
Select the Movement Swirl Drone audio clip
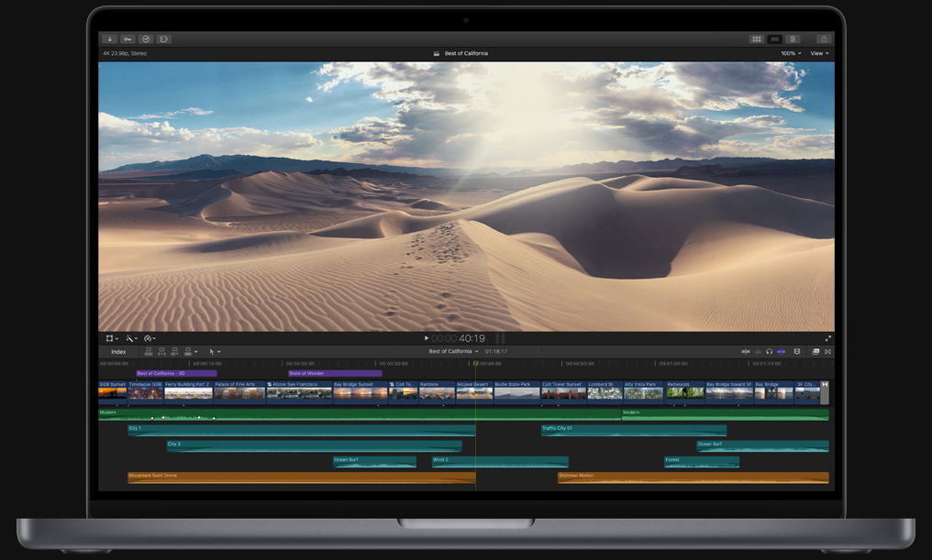pos(302,478)
